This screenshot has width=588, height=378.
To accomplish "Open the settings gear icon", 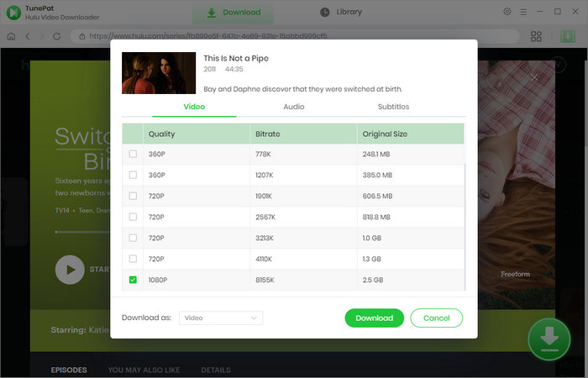I will [x=507, y=12].
